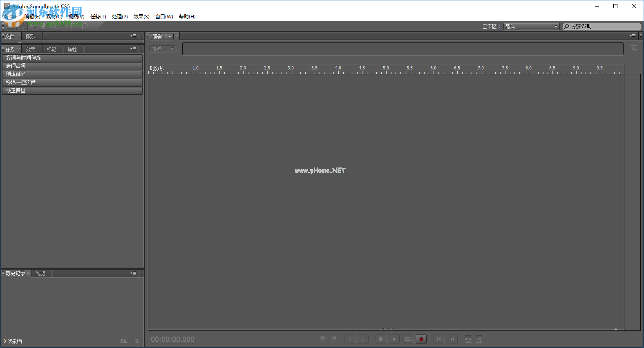Open the Editor panel flyout menu
644x348 pixels.
pyautogui.click(x=633, y=36)
